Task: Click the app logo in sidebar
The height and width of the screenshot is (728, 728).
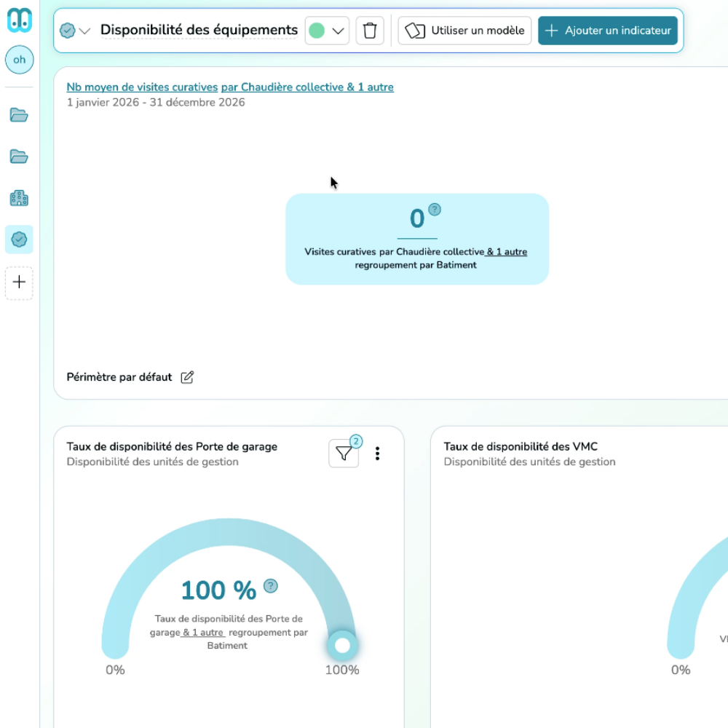Action: coord(20,20)
